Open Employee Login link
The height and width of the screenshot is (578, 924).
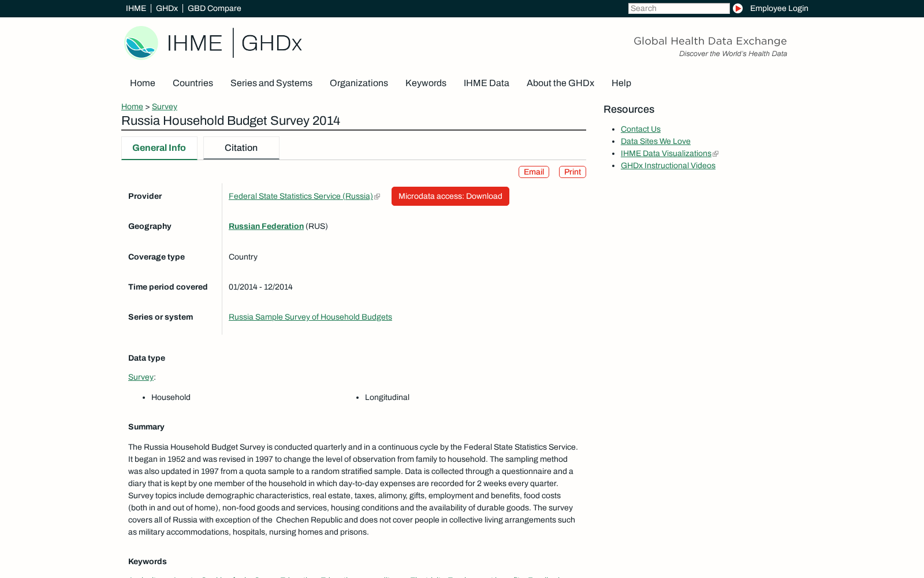click(x=779, y=8)
